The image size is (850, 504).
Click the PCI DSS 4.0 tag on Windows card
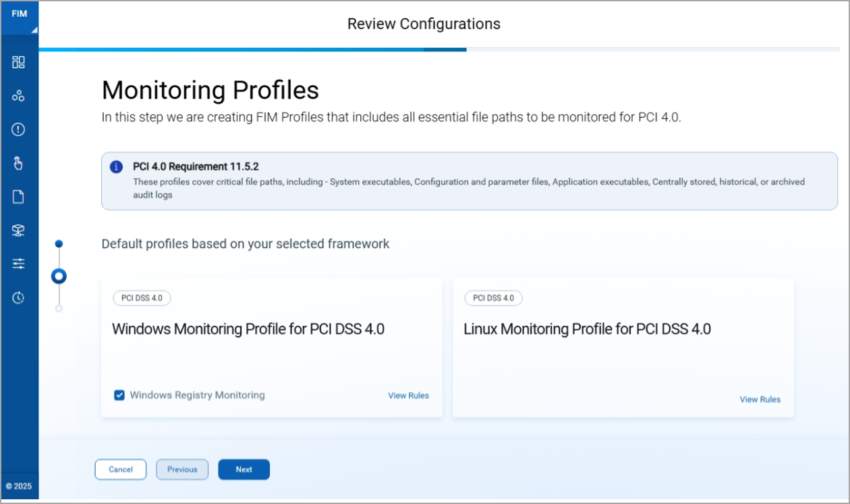(x=142, y=298)
